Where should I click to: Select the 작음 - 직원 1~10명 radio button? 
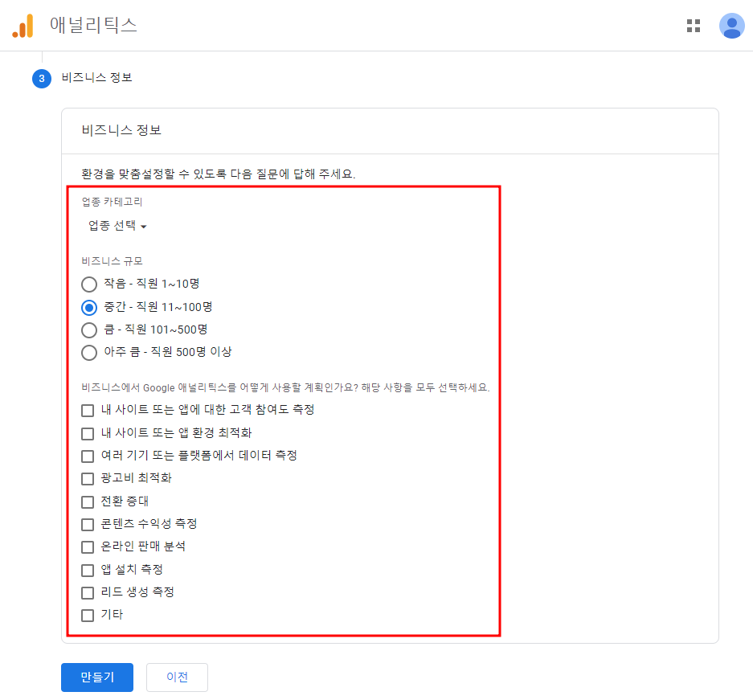coord(89,285)
